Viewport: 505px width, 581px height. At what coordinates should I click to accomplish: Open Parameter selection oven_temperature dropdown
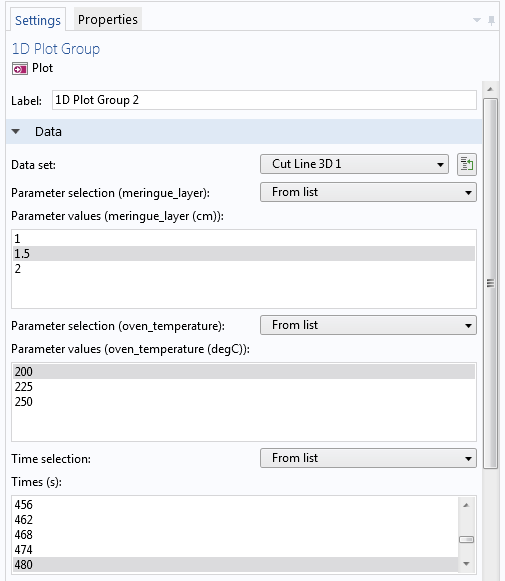click(x=368, y=325)
